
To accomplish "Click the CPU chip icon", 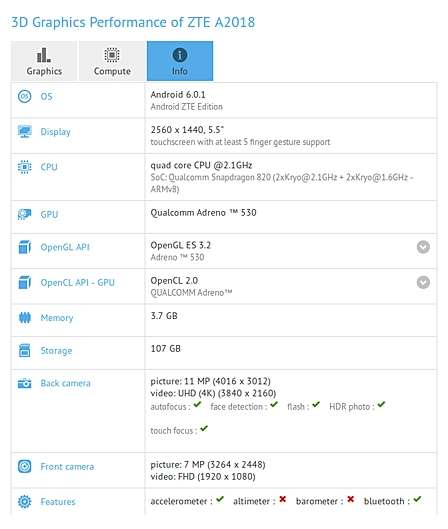I will [x=24, y=167].
